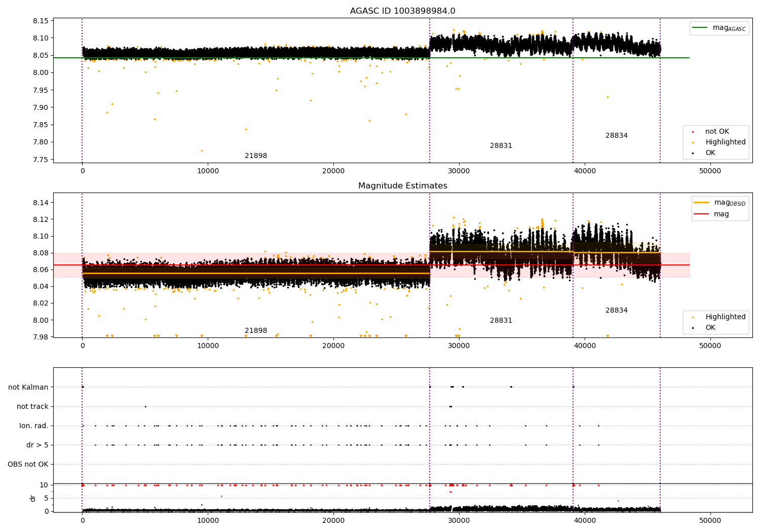This screenshot has width=760, height=532.
Task: Click obsid label 28834 in Magnitude Estimates plot
Action: [x=617, y=311]
